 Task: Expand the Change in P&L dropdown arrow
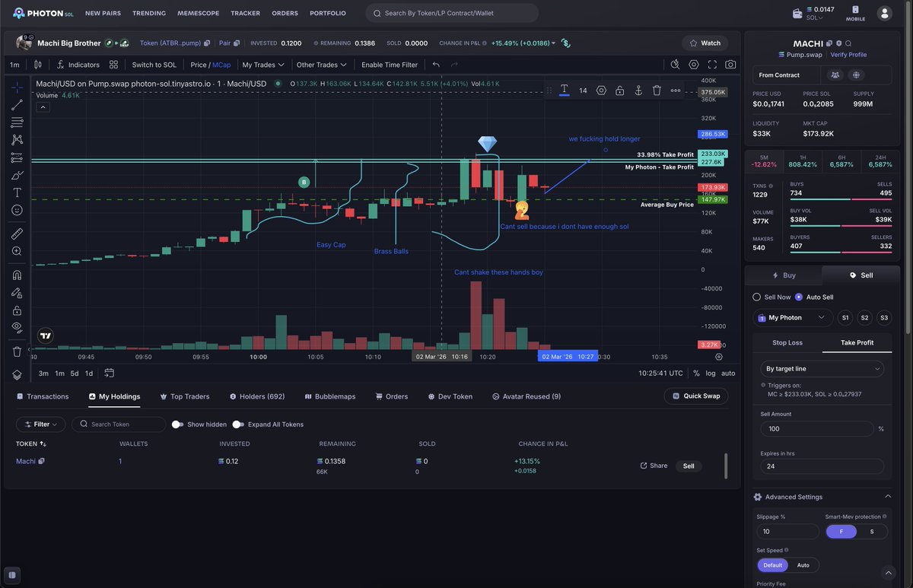point(553,43)
